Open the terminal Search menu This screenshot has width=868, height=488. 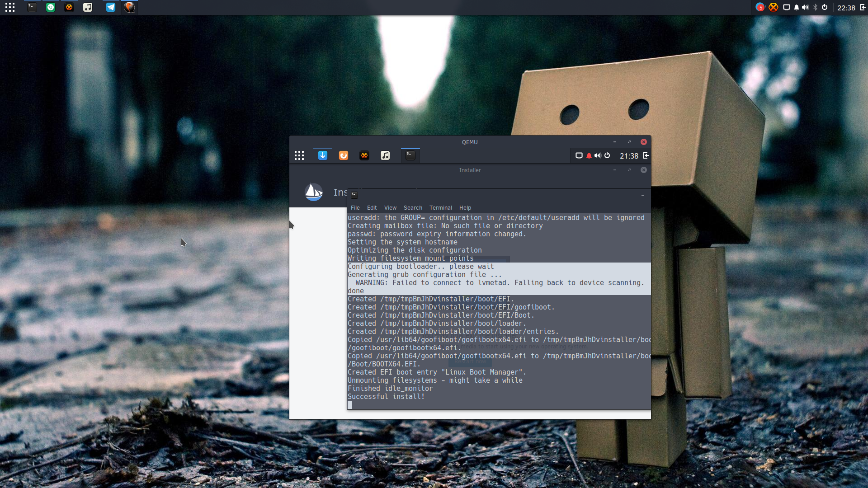(x=413, y=208)
